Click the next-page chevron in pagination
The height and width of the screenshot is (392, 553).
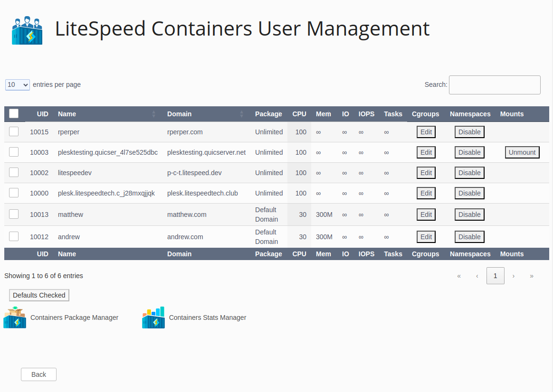coord(514,276)
